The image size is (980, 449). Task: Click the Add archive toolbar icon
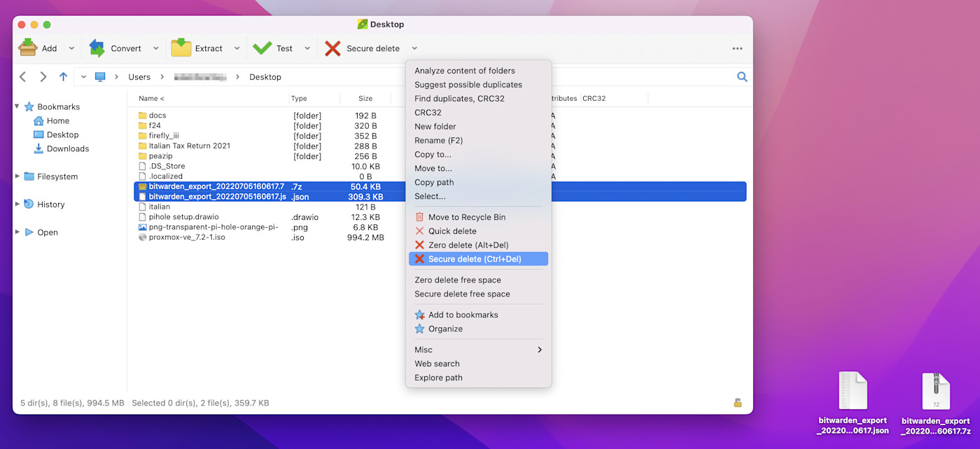point(28,48)
